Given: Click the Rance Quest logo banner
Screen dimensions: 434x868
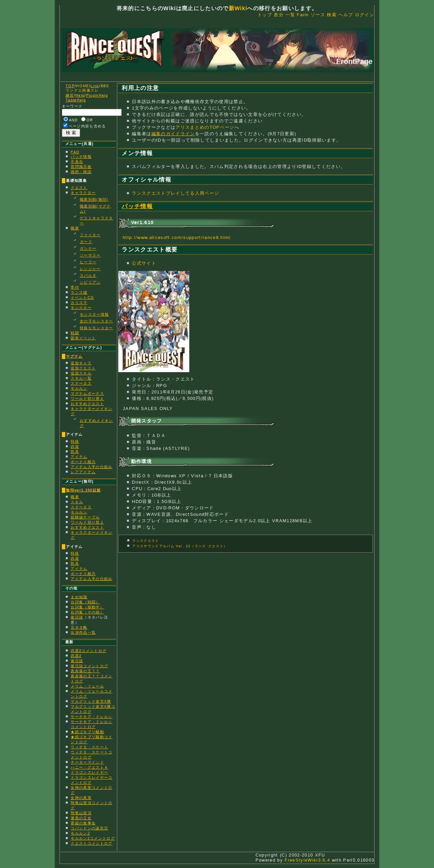Looking at the screenshot, I should click(x=217, y=50).
